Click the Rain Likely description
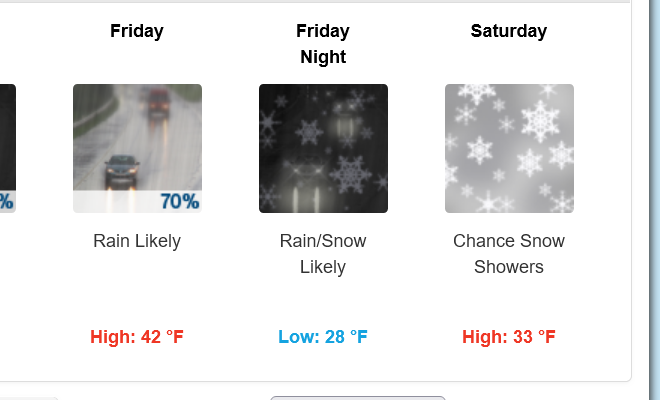The height and width of the screenshot is (400, 660). point(137,241)
